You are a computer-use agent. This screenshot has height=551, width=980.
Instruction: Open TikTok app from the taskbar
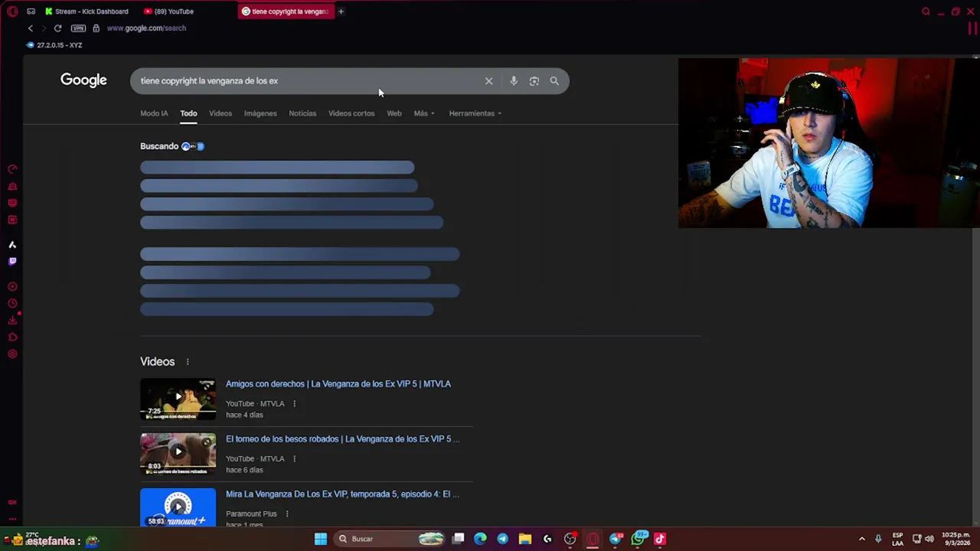(660, 539)
